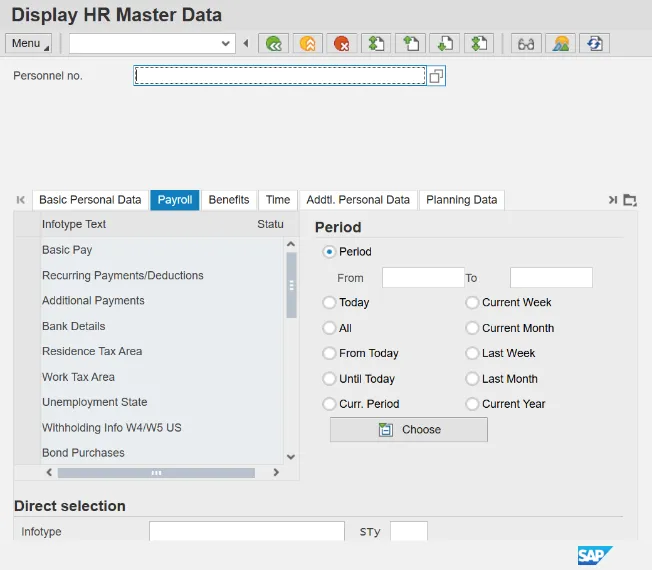Choose the Last Week period option
The image size is (652, 570).
(472, 353)
